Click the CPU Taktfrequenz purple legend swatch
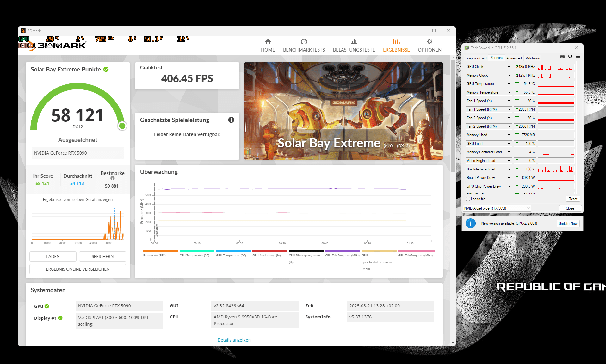This screenshot has height=364, width=606. coord(343,251)
